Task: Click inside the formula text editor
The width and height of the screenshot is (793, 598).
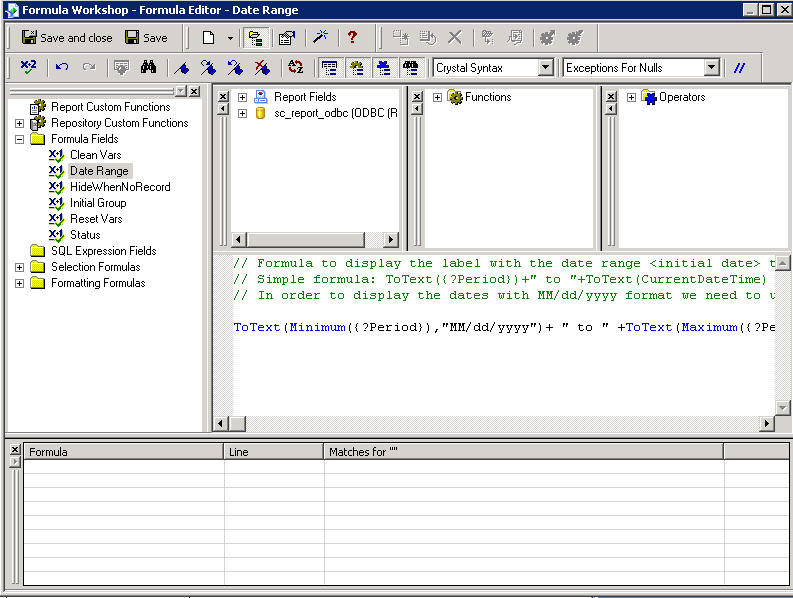Action: [503, 334]
